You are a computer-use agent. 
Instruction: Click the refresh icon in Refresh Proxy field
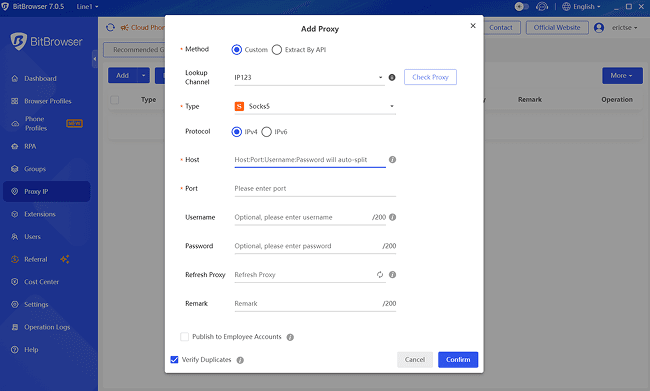coord(380,274)
